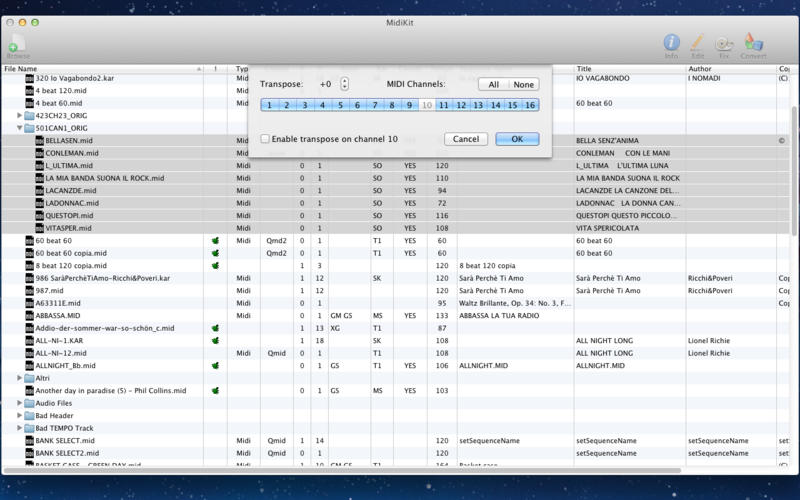Click the green marker icon beside ALLNIGHT_8b.mid
The image size is (800, 500).
(215, 366)
